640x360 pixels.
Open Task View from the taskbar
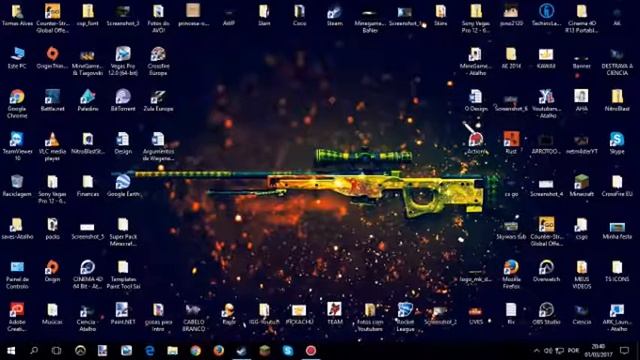(56, 351)
